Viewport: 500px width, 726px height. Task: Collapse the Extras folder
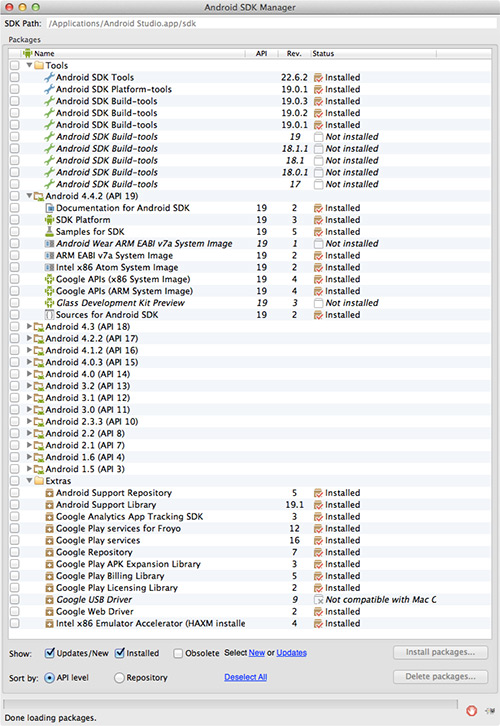pyautogui.click(x=29, y=481)
